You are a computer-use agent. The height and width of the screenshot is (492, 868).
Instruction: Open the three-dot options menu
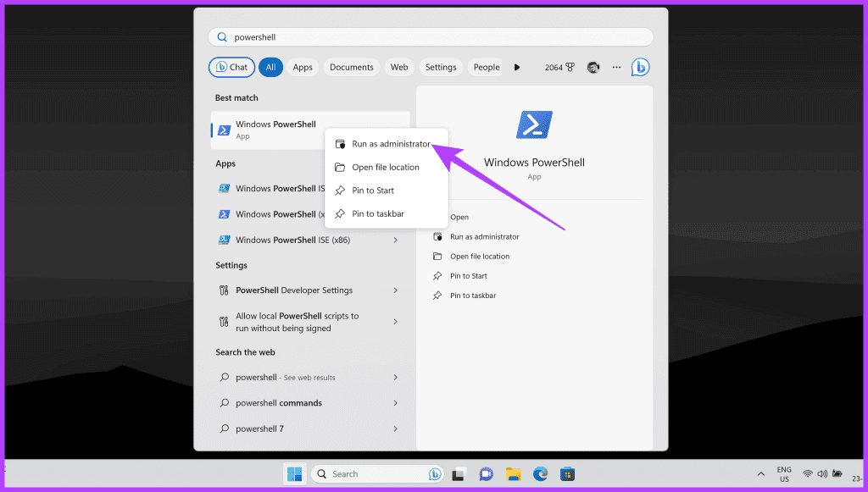617,67
